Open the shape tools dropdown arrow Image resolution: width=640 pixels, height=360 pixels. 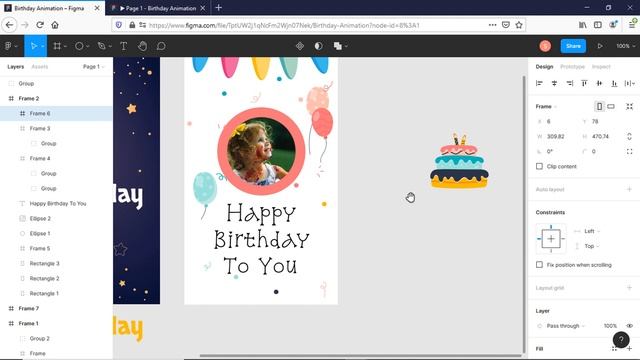pos(87,47)
